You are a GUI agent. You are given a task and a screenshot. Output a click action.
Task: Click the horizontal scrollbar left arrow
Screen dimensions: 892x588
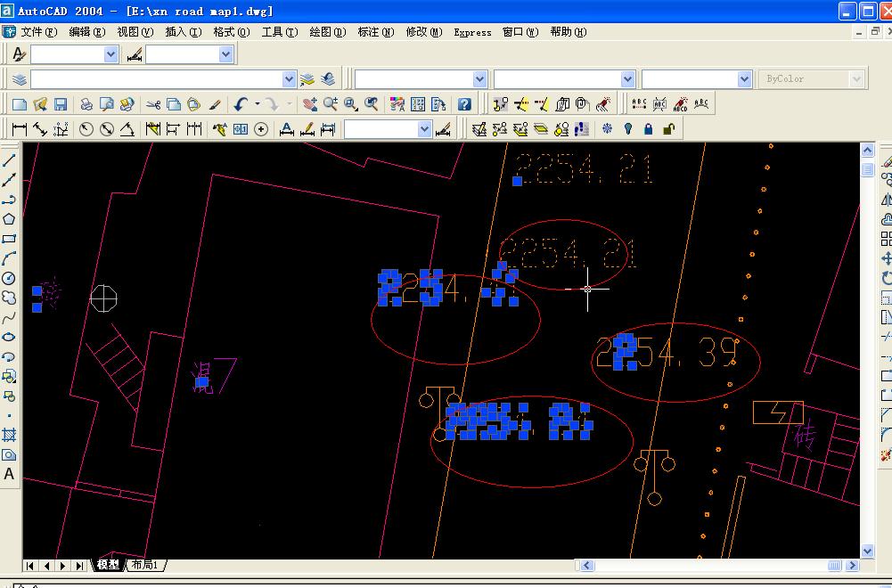586,565
